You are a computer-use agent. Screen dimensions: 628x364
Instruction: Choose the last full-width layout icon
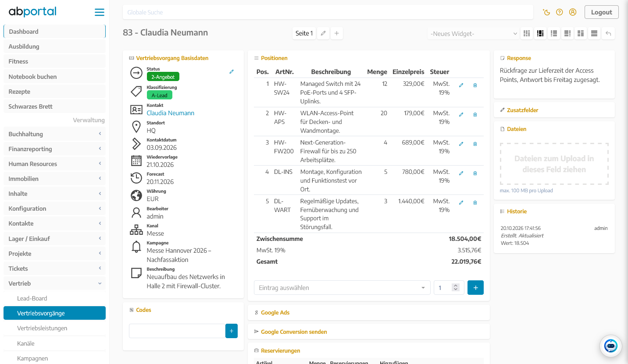point(594,33)
